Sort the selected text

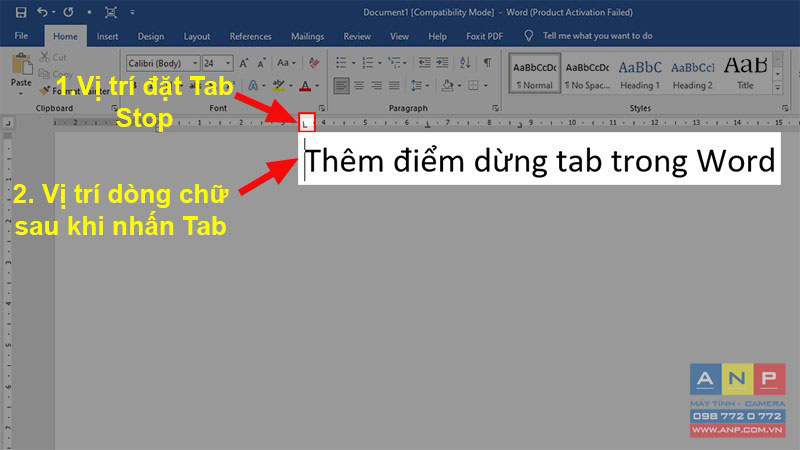[x=465, y=63]
